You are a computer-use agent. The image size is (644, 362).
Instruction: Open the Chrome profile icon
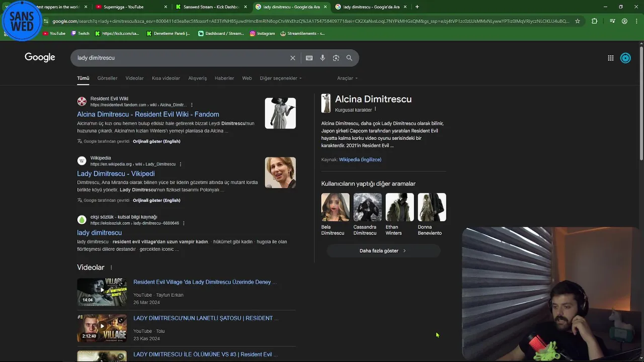pos(624,21)
